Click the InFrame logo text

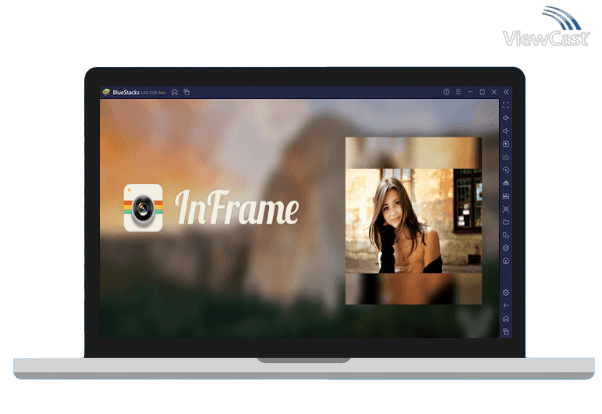[x=237, y=208]
